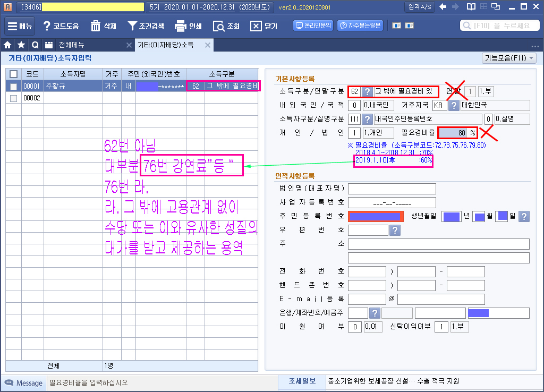This screenshot has height=392, width=544.
Task: Click the 인쇄 printer icon
Action: point(188,26)
